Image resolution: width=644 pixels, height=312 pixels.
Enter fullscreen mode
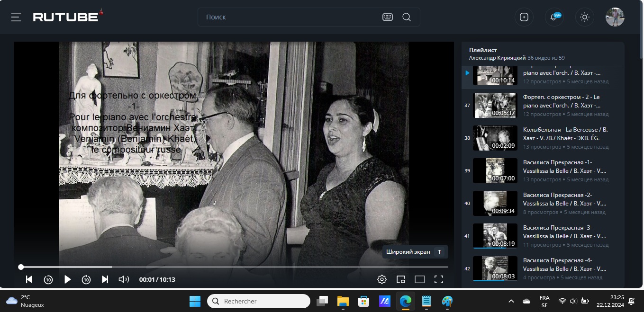[x=439, y=279]
